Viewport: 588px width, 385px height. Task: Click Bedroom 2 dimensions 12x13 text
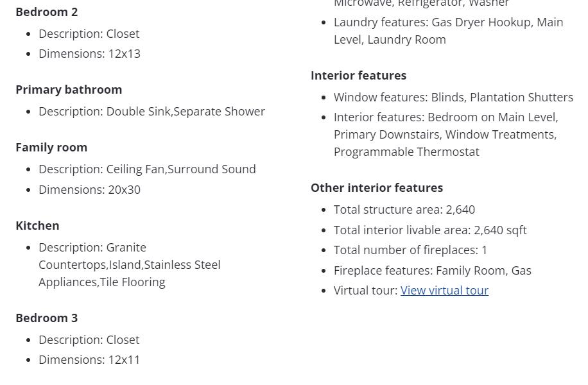click(x=89, y=54)
